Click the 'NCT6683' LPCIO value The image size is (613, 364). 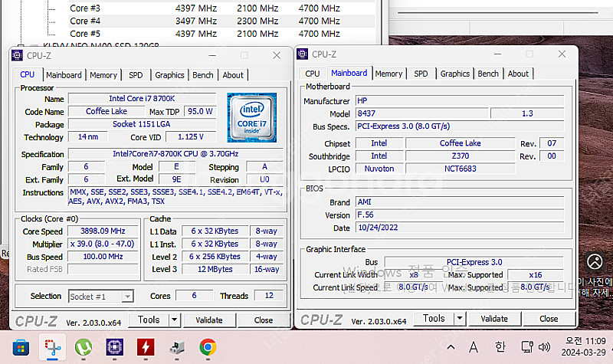point(461,169)
